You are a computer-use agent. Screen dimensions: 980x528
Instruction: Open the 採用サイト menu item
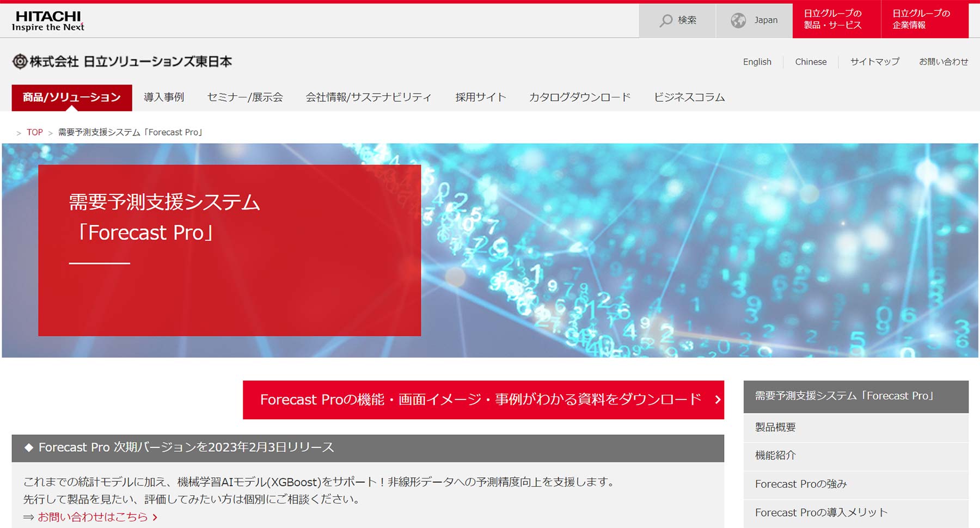pos(481,97)
